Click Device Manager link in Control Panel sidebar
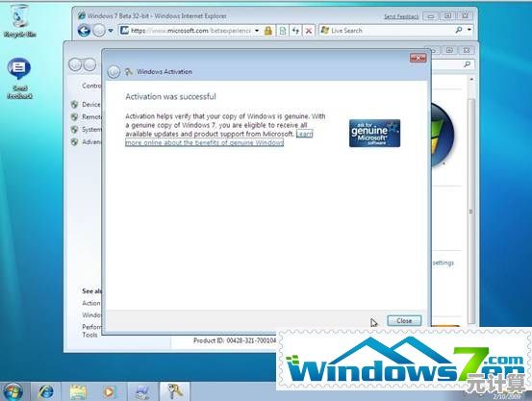Viewport: 532px width, 401px height. [x=91, y=105]
